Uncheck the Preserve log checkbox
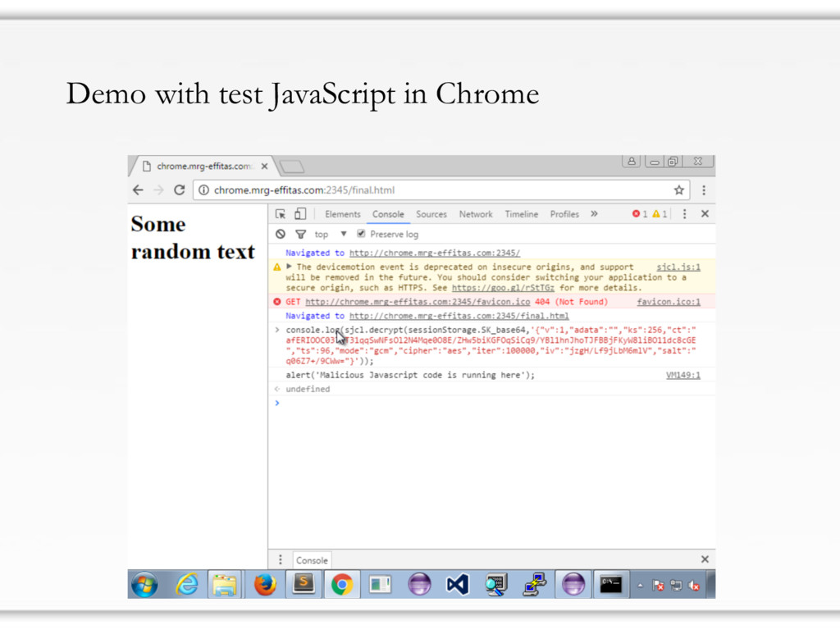 coord(361,234)
